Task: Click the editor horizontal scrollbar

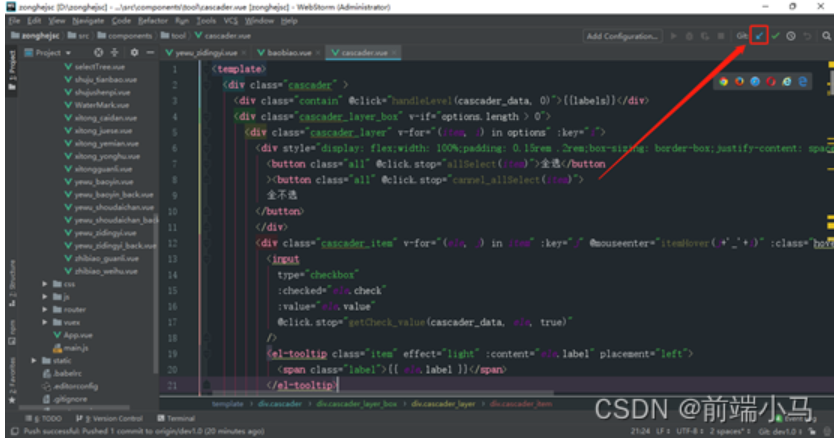Action: [383, 394]
